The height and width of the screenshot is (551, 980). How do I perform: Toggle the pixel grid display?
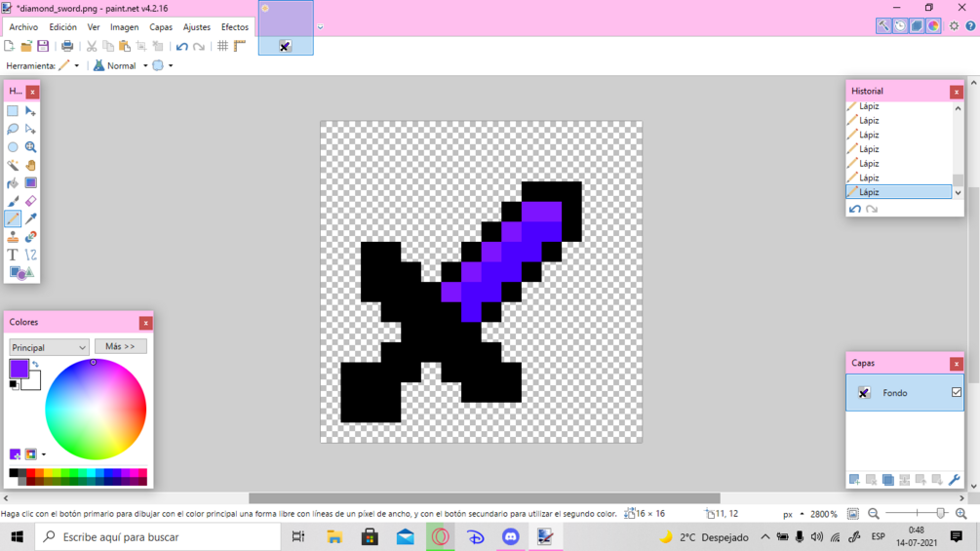222,46
